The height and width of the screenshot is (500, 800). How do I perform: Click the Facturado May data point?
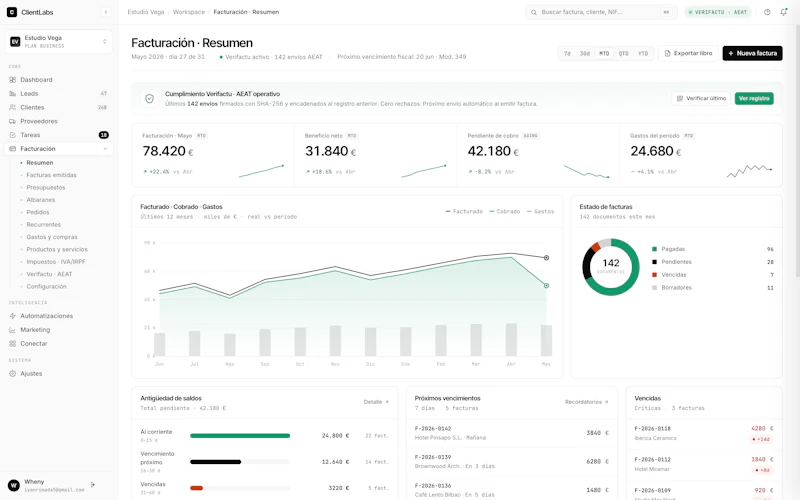pyautogui.click(x=546, y=258)
